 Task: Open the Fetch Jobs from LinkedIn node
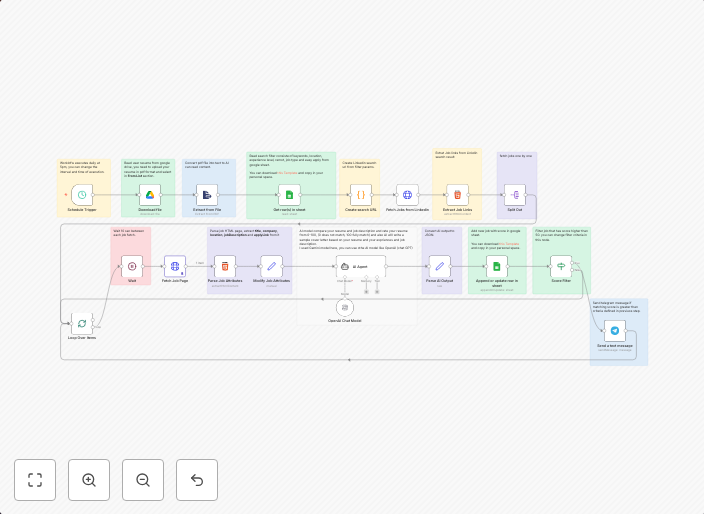coord(407,195)
